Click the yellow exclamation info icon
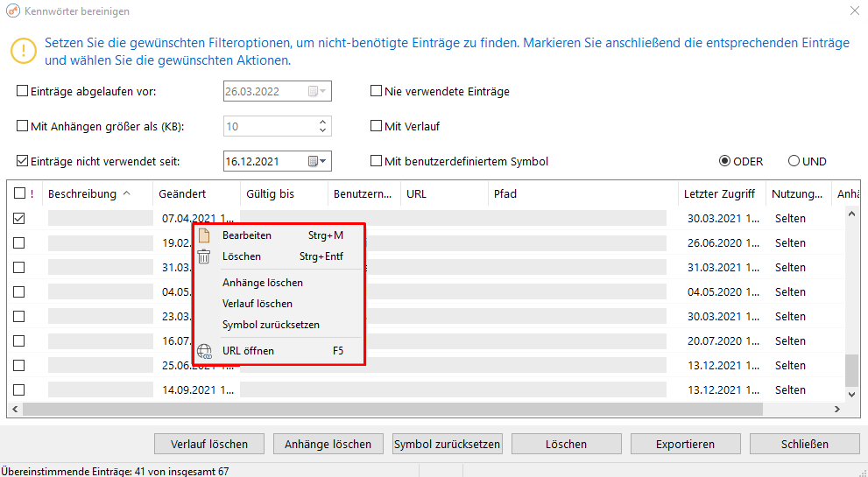Viewport: 868px width, 477px height. [x=24, y=51]
